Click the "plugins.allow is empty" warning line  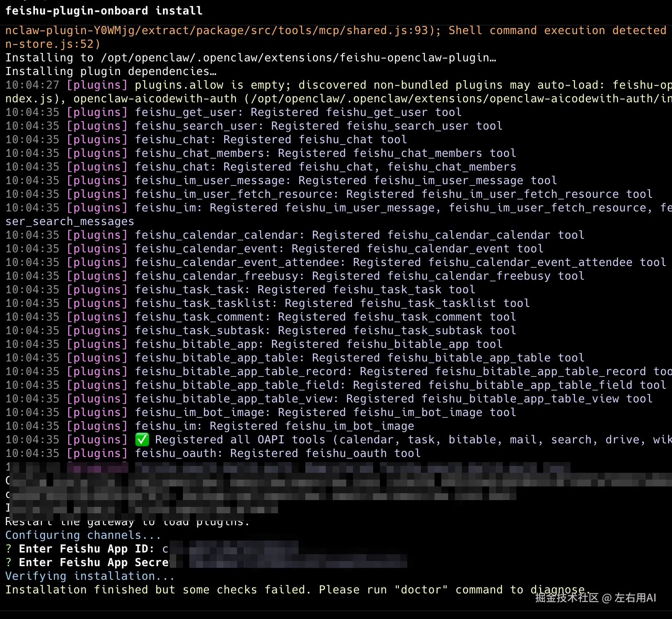[x=339, y=85]
